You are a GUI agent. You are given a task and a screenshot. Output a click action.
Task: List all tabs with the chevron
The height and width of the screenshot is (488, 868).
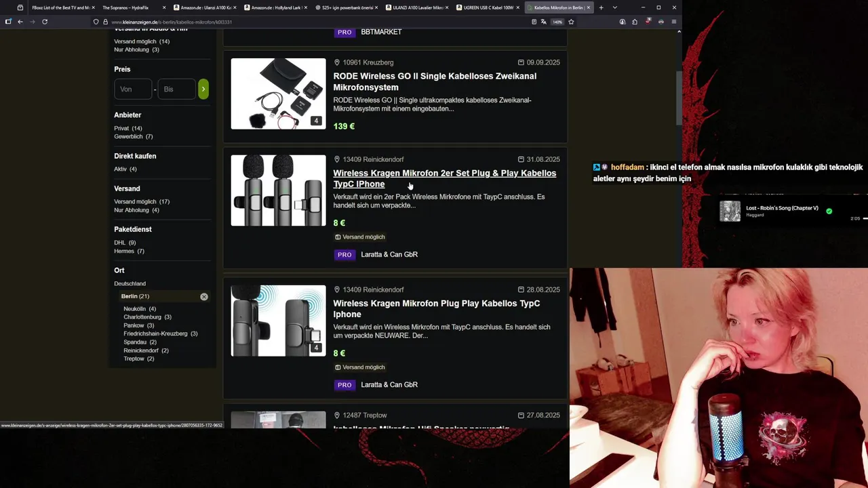click(x=614, y=7)
